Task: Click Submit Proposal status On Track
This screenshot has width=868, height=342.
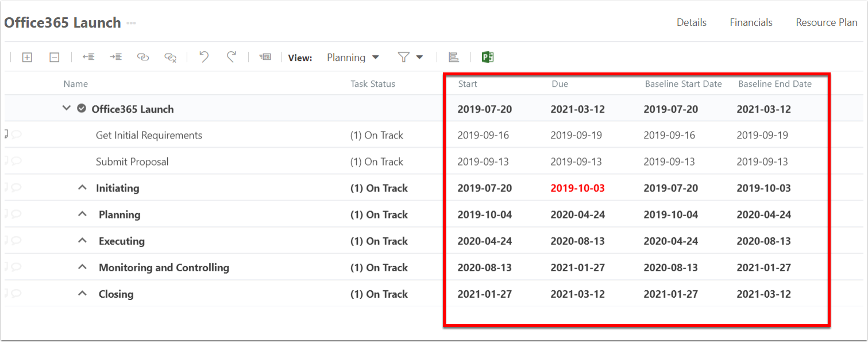Action: (377, 162)
